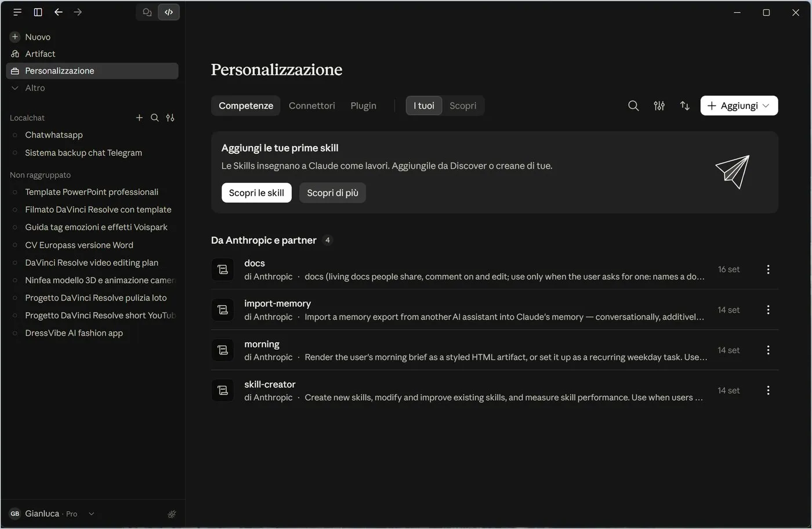Open the hamburger menu in the title bar
This screenshot has height=529, width=812.
pyautogui.click(x=17, y=12)
